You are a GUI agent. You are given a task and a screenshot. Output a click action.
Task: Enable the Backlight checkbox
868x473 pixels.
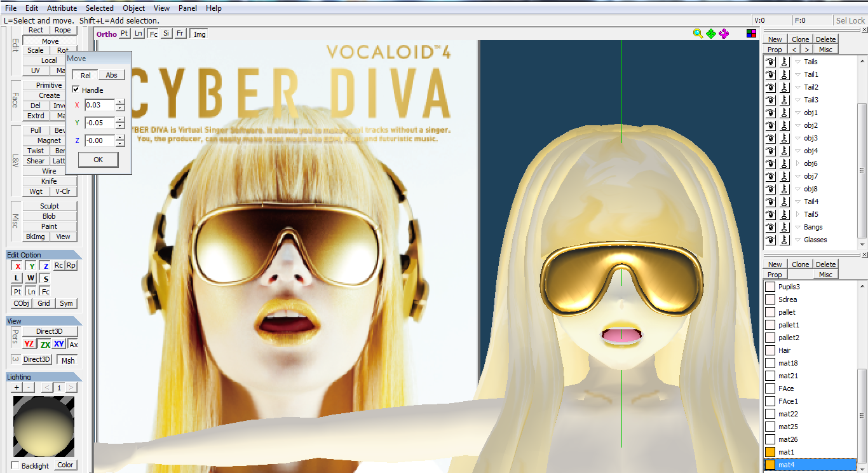15,465
